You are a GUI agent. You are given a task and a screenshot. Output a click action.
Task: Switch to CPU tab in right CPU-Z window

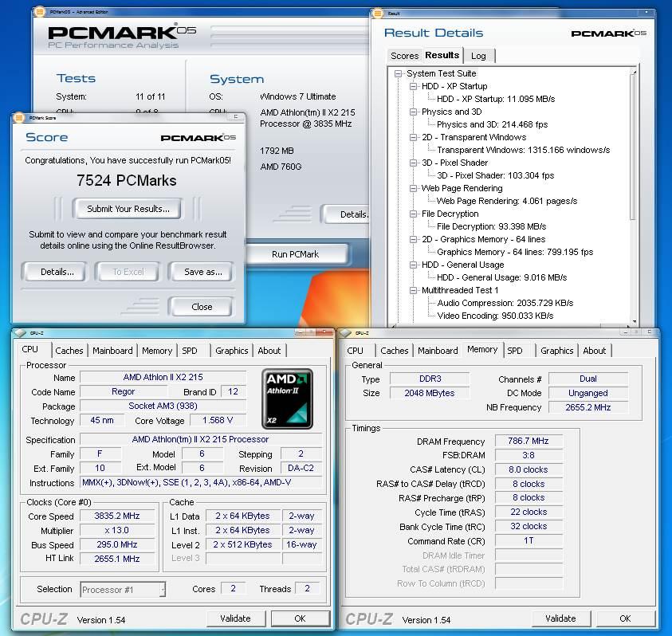point(355,351)
